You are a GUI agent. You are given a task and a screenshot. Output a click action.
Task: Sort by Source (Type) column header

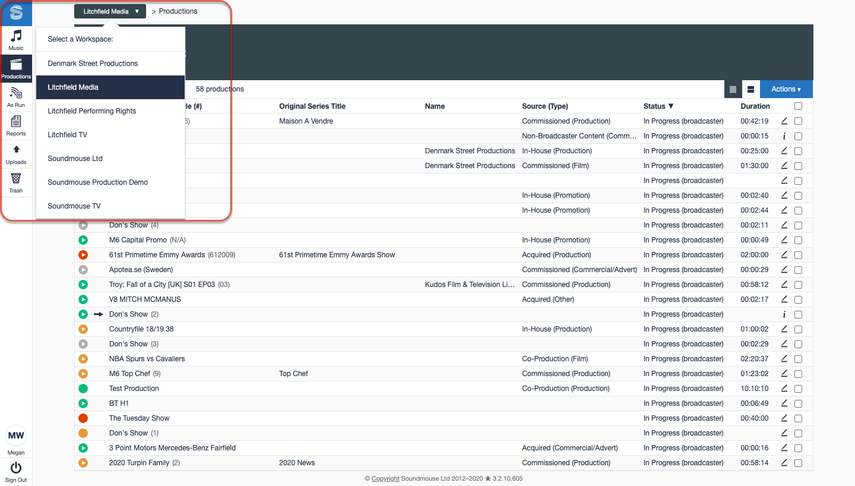click(545, 106)
